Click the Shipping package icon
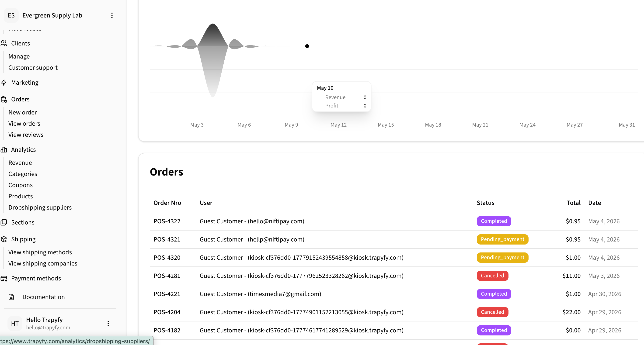This screenshot has height=345, width=644. [4, 239]
